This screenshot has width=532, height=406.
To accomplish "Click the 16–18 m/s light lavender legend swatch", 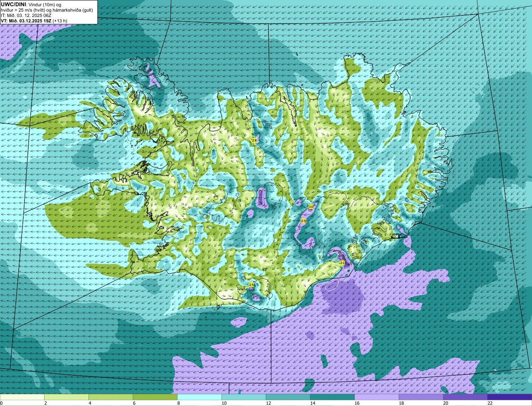I will pyautogui.click(x=377, y=397).
